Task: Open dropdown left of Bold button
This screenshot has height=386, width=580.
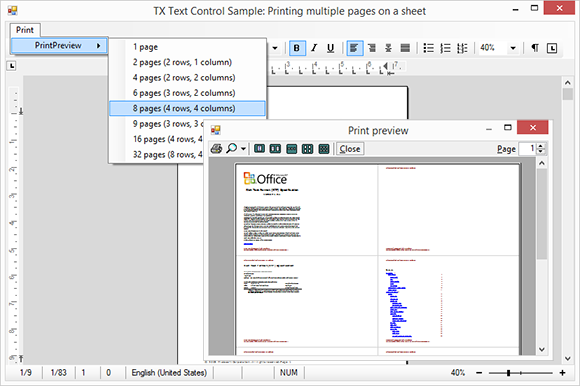Action: [x=275, y=48]
